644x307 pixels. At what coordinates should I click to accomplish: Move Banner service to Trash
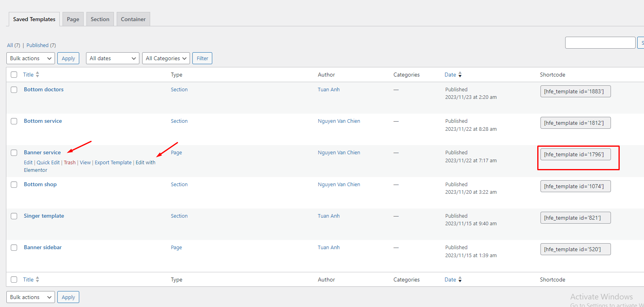point(69,163)
